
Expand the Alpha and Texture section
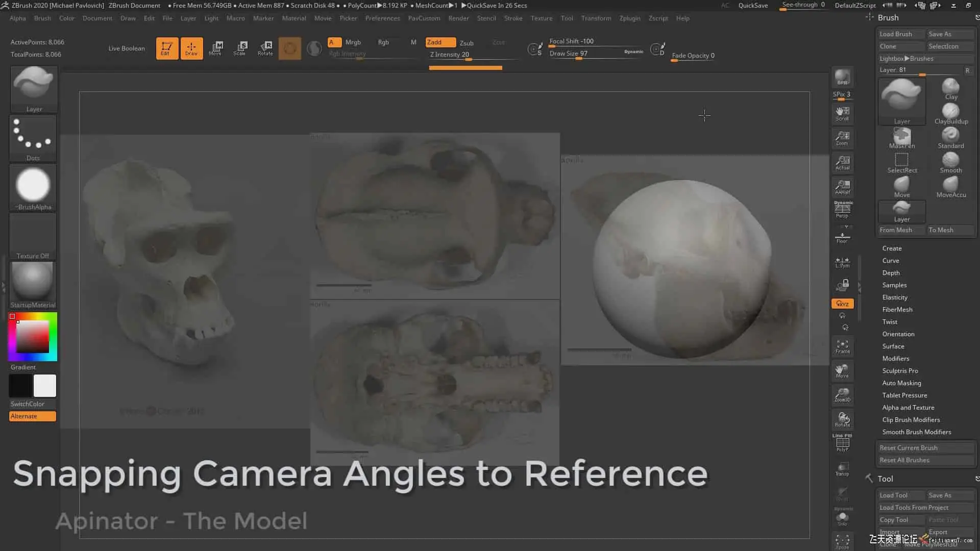point(908,407)
